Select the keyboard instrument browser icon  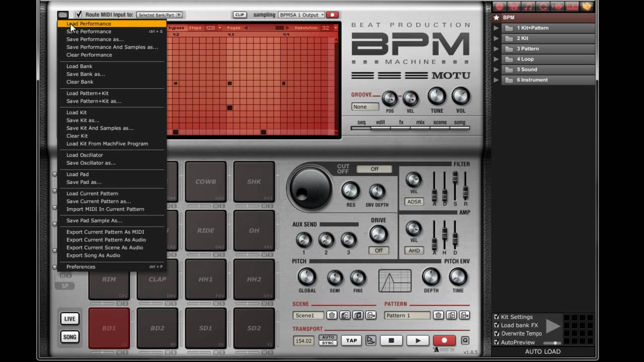[x=572, y=7]
